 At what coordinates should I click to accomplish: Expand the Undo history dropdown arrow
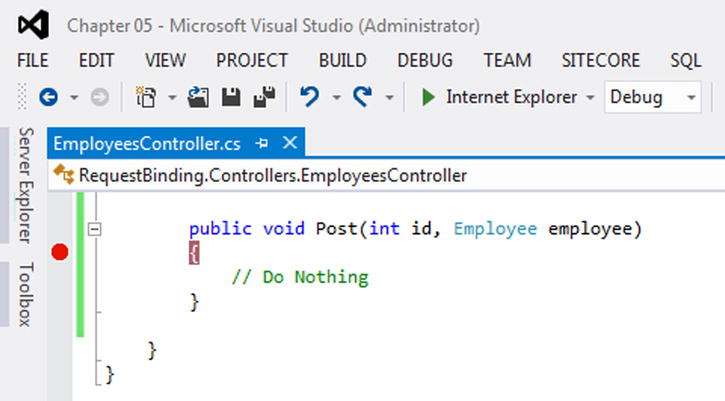coord(336,98)
